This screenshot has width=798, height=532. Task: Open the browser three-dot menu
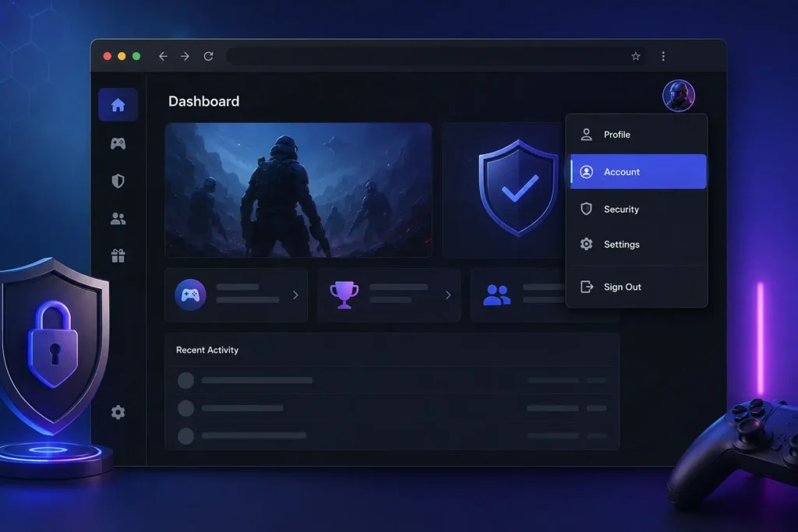[663, 56]
